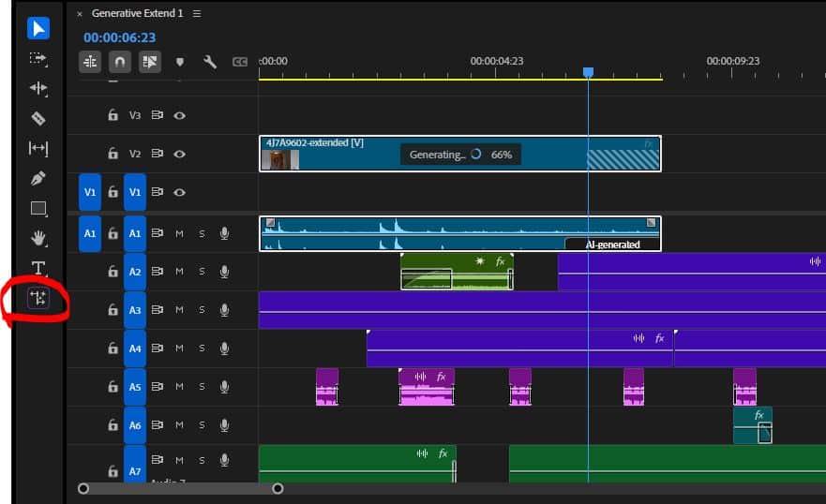
Task: Click the 00:00:09:23 ruler mark
Action: (733, 61)
